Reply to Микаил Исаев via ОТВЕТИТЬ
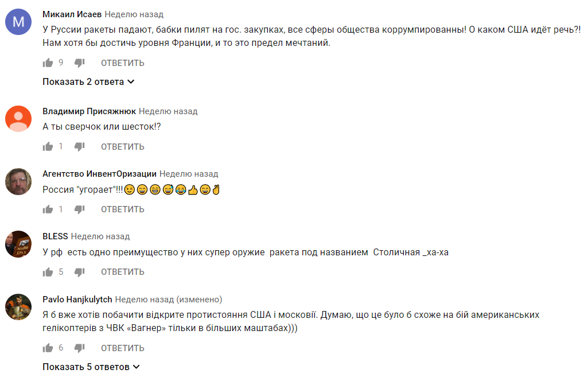 [123, 63]
